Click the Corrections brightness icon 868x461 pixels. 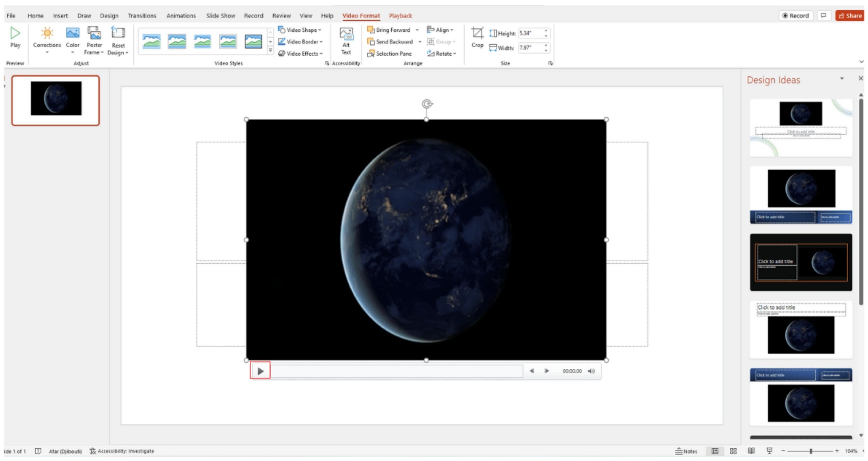pyautogui.click(x=47, y=33)
